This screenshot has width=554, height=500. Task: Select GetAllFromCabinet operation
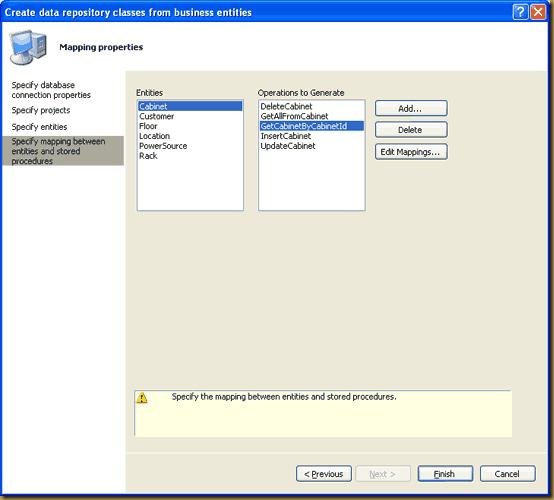[x=312, y=116]
